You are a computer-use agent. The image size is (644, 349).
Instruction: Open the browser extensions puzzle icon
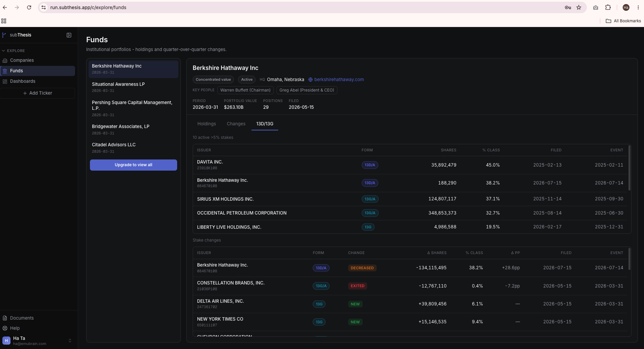tap(608, 7)
